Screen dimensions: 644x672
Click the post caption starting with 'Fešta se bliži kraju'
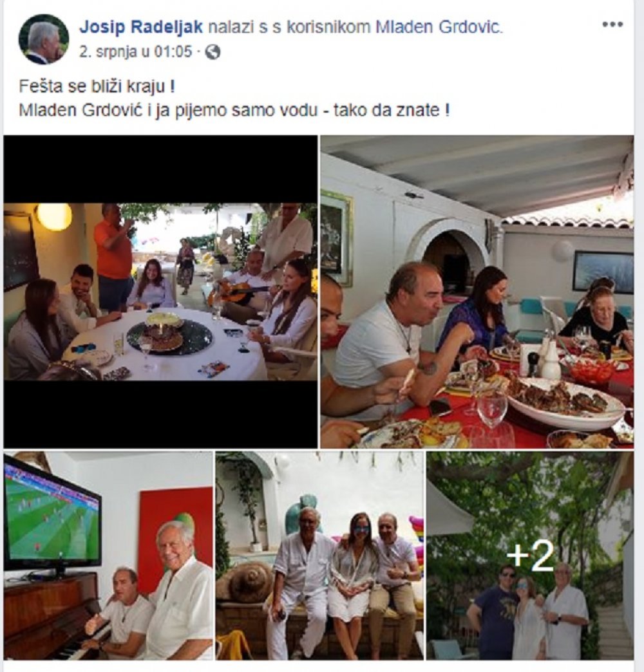(97, 86)
